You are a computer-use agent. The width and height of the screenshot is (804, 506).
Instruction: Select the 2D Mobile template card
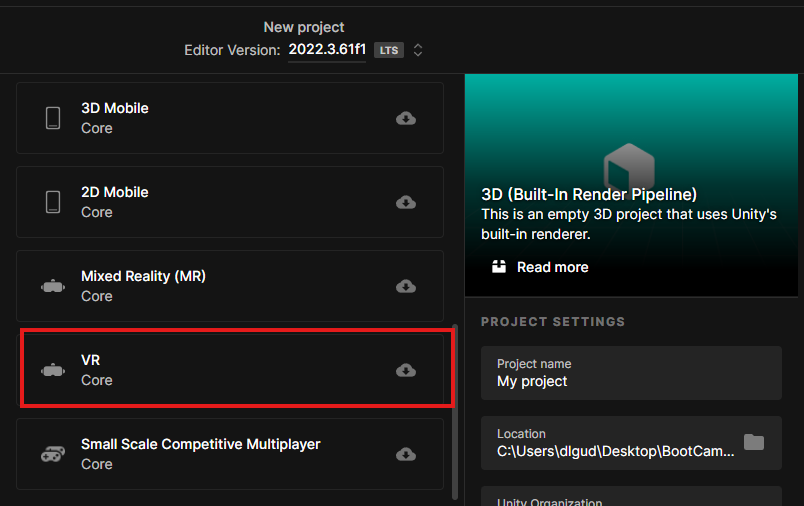click(230, 202)
